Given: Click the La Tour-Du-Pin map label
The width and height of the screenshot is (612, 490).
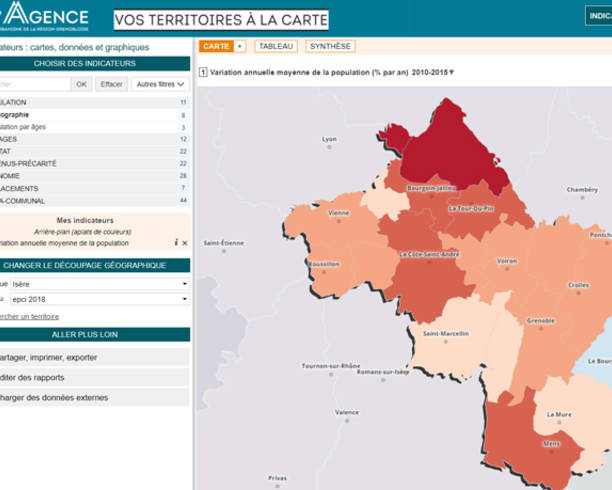Looking at the screenshot, I should [x=471, y=208].
